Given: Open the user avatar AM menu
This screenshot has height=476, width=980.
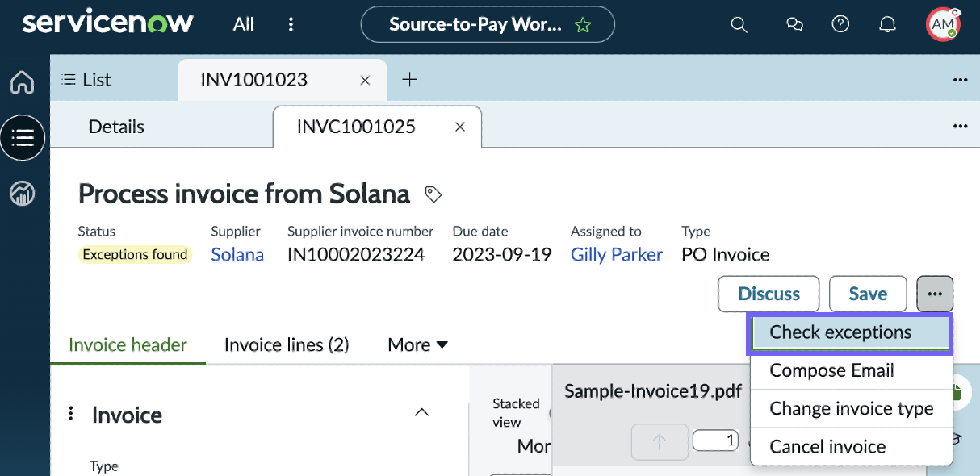Looking at the screenshot, I should pos(943,24).
